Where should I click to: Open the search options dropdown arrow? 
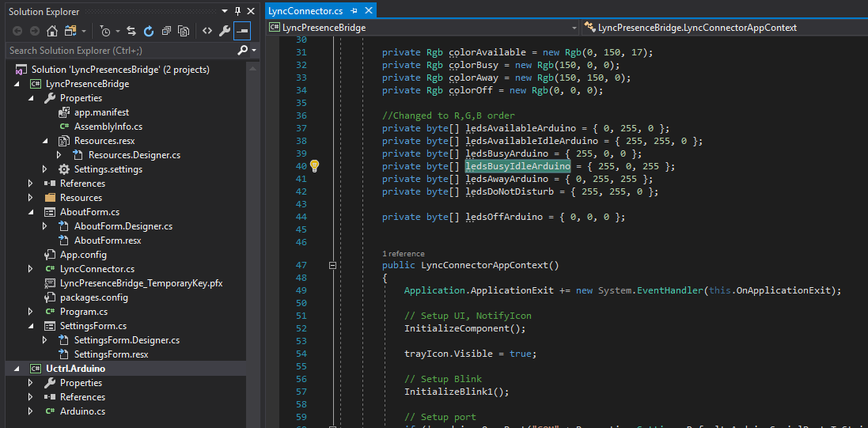[254, 51]
